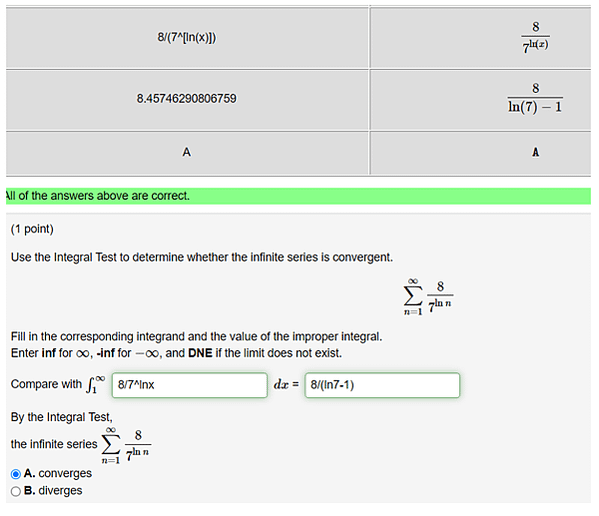
Task: Click the centered summation formula 8 over 7^ln n
Action: click(428, 297)
